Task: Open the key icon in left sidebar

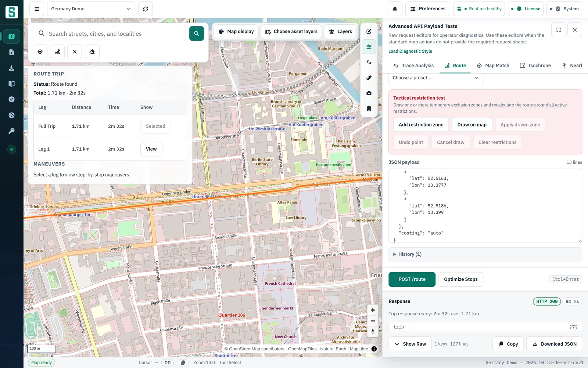Action: point(11,131)
